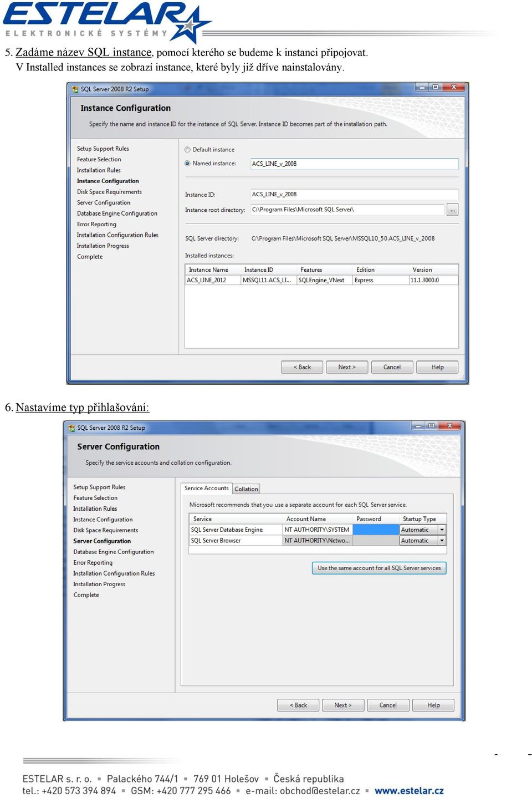
Task: Select the Default instance radio button
Action: click(x=187, y=150)
